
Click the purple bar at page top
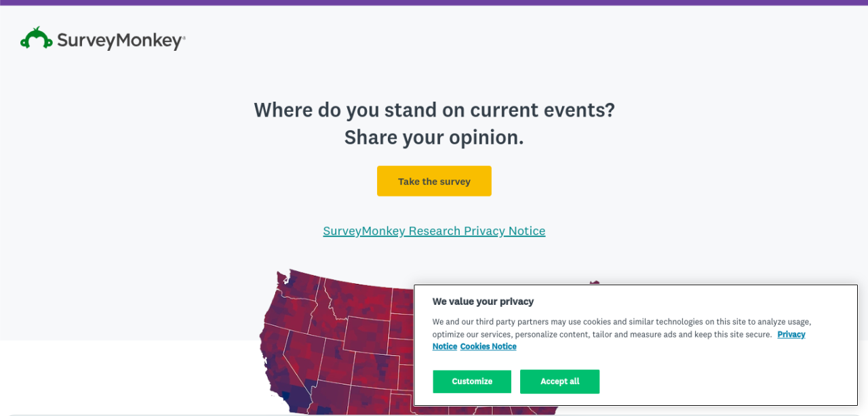(434, 3)
